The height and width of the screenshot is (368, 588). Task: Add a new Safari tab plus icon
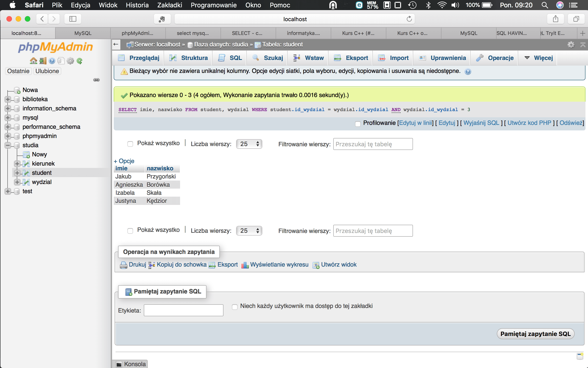tap(582, 33)
